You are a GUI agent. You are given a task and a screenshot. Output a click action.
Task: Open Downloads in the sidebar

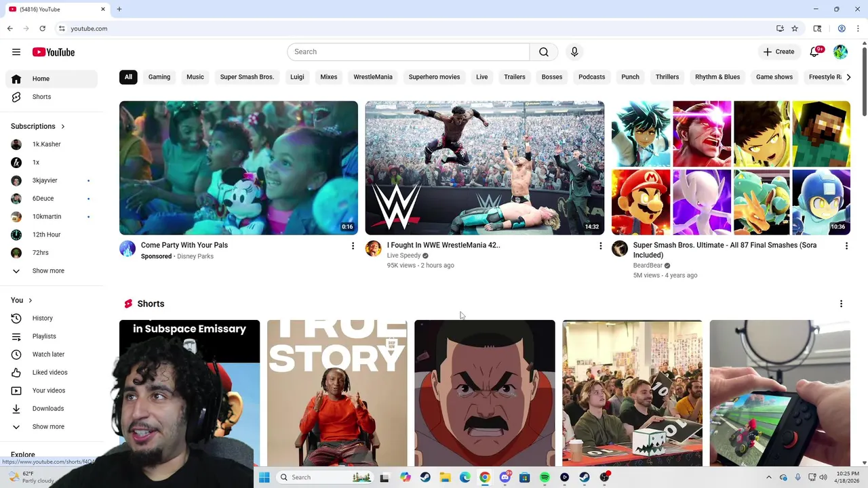click(x=52, y=409)
